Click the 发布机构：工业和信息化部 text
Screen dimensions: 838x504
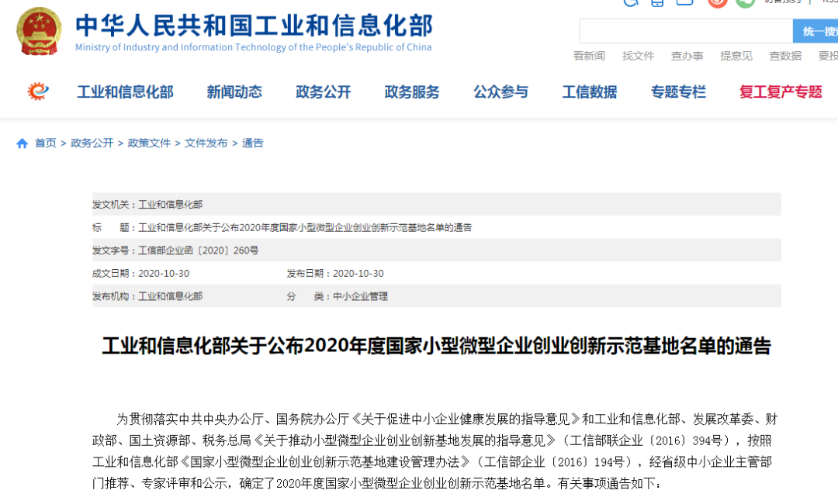pos(147,296)
